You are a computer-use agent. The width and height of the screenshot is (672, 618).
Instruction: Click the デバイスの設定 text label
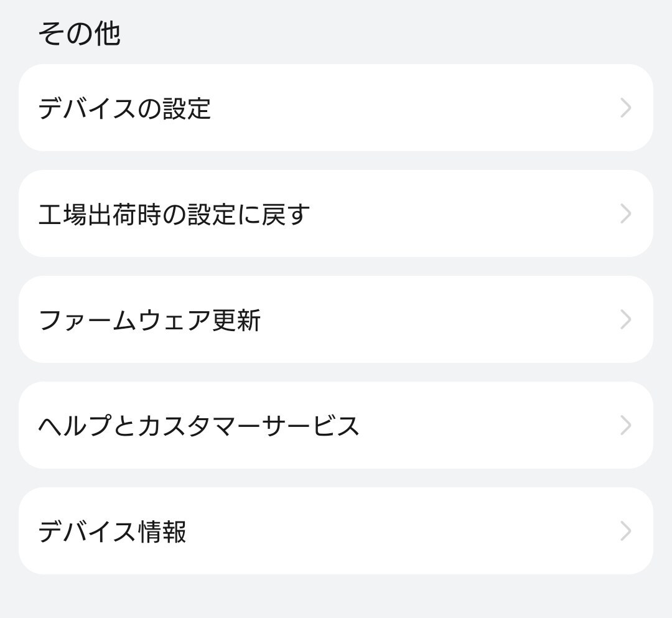pos(124,108)
